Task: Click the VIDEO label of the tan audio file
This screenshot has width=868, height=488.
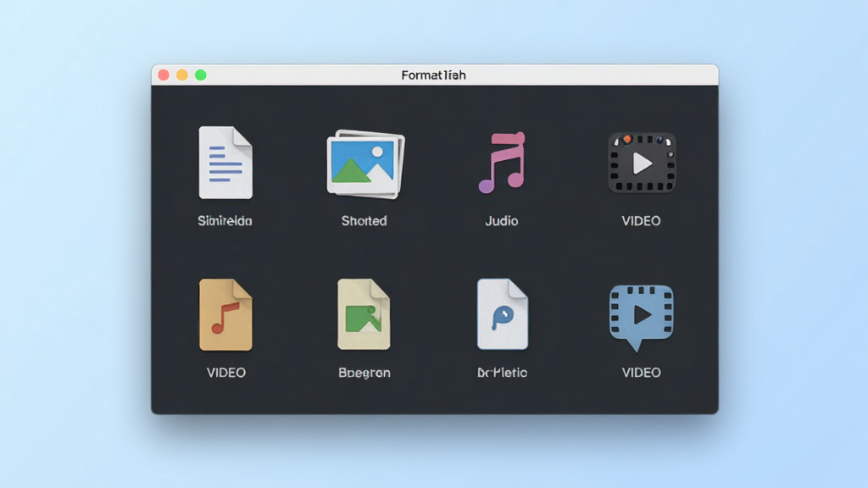Action: point(225,373)
